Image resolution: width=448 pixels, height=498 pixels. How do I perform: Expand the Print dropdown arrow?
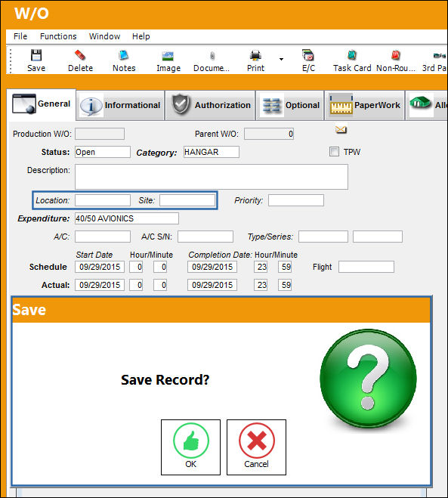coord(281,59)
